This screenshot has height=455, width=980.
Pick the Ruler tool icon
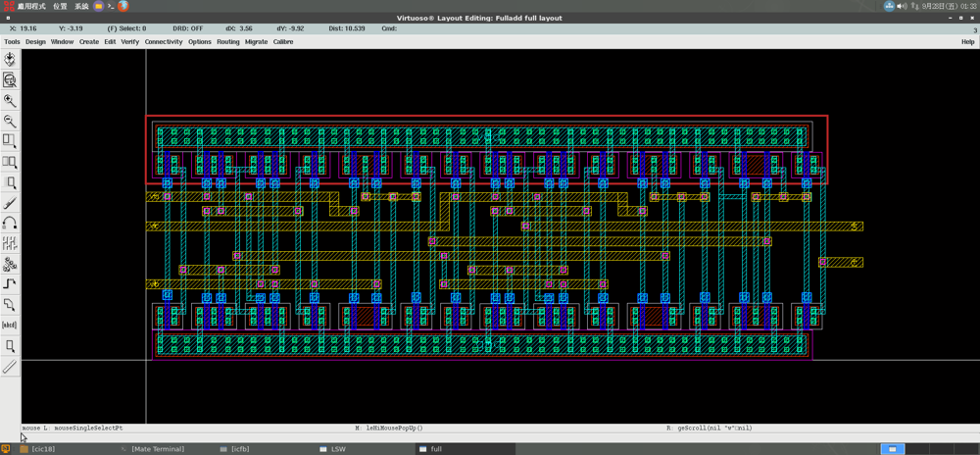(x=10, y=367)
